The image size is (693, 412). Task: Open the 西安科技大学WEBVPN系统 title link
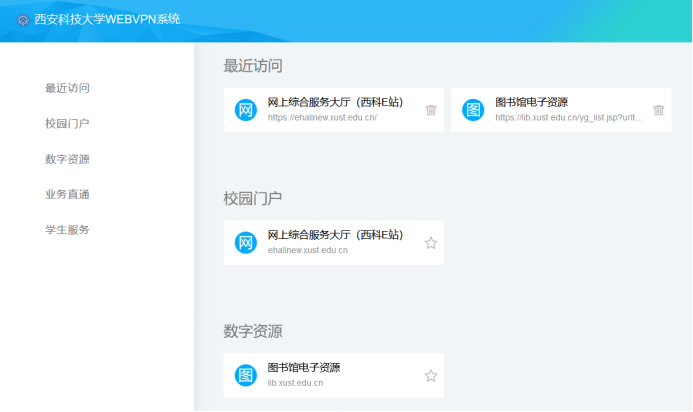coord(107,19)
